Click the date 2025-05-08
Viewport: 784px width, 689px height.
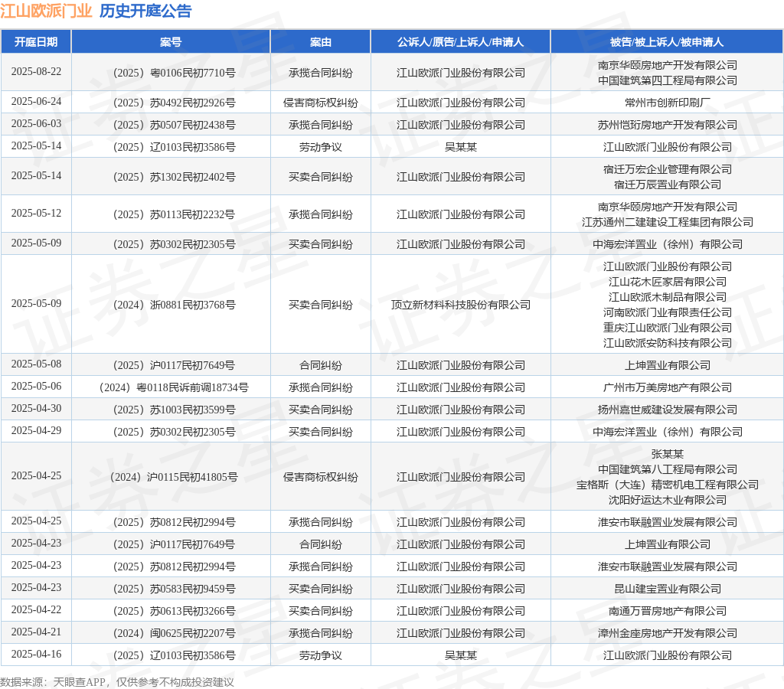36,364
